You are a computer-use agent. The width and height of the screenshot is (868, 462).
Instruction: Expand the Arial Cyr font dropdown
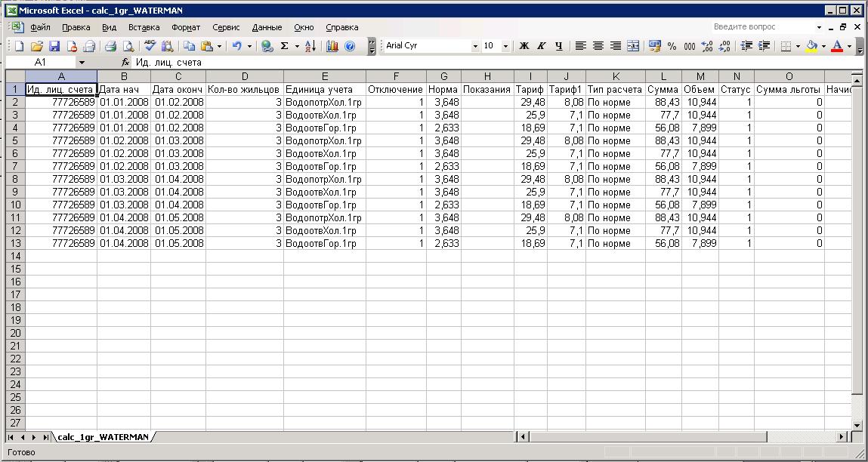coord(475,46)
